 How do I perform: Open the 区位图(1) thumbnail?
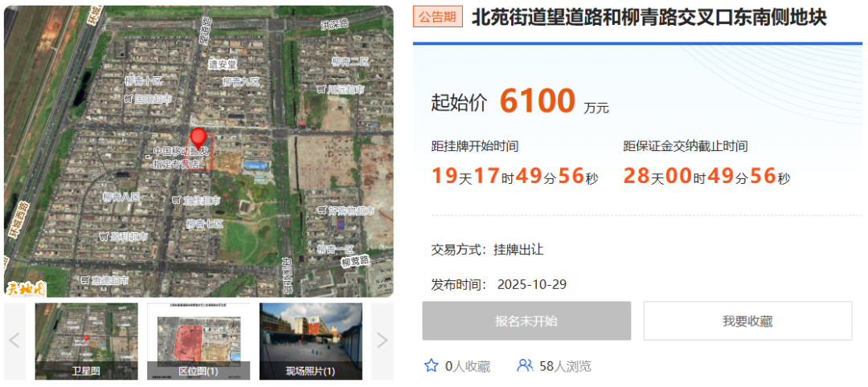pyautogui.click(x=199, y=341)
